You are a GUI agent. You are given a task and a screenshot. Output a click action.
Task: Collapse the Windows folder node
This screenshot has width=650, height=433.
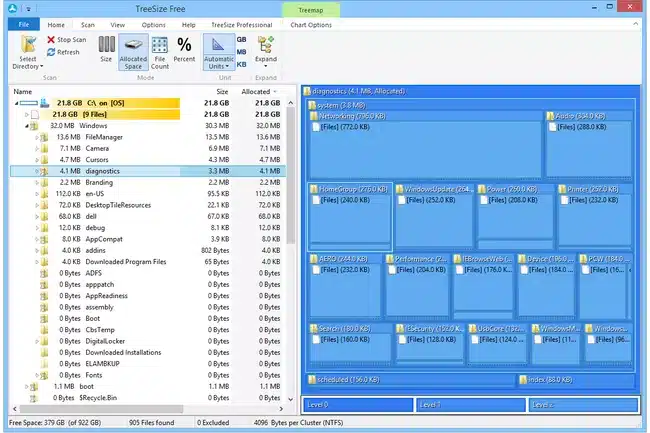coord(27,126)
